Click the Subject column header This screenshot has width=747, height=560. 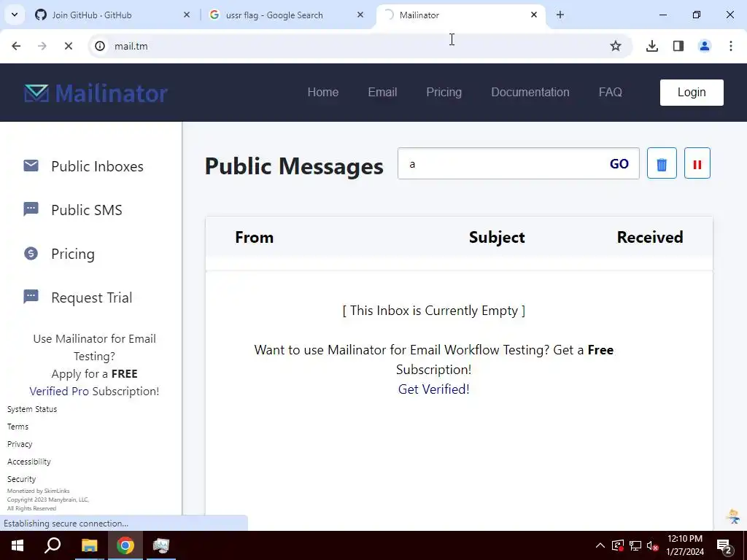pos(496,237)
